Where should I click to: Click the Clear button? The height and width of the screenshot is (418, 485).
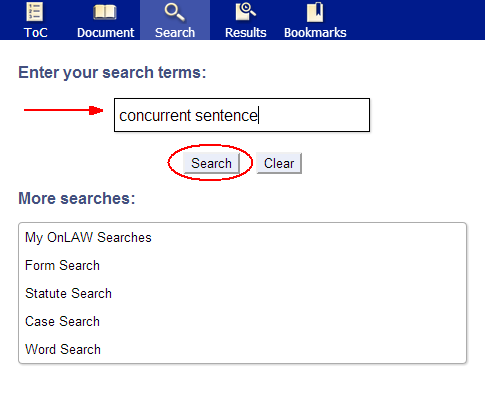(x=279, y=163)
